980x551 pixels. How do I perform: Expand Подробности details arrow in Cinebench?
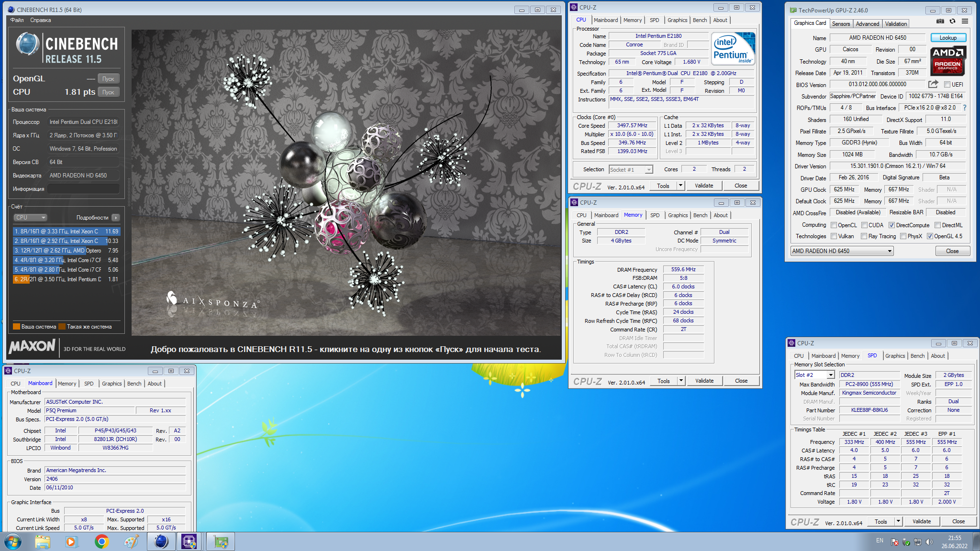[x=116, y=218]
